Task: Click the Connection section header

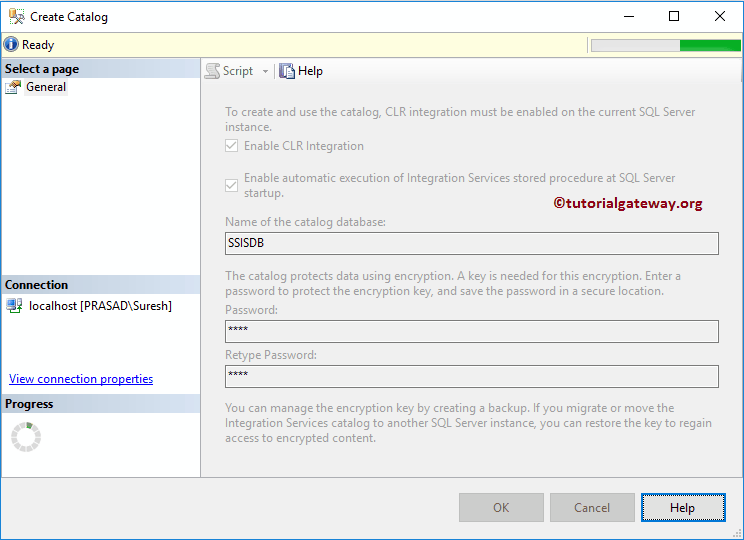Action: tap(101, 285)
